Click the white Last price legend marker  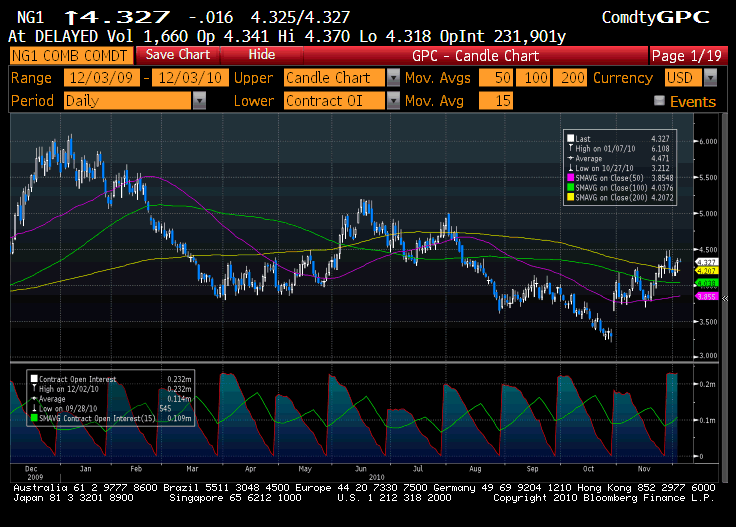pyautogui.click(x=570, y=139)
